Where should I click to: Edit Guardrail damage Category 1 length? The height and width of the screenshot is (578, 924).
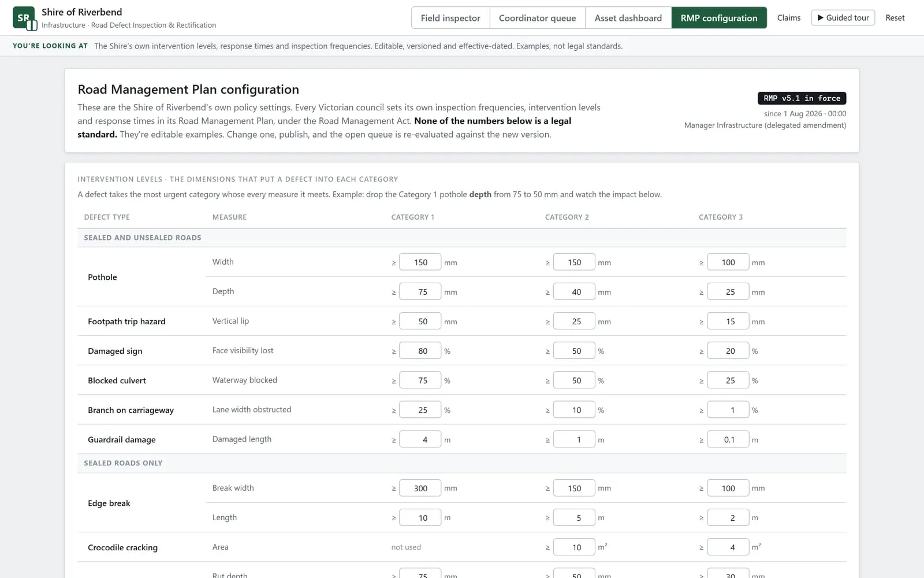[420, 439]
